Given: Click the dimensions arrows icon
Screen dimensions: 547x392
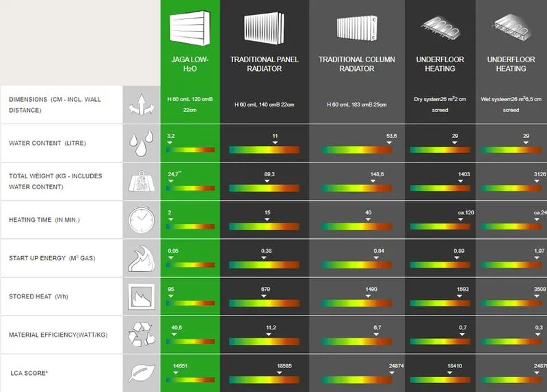Looking at the screenshot, I should click(x=142, y=104).
